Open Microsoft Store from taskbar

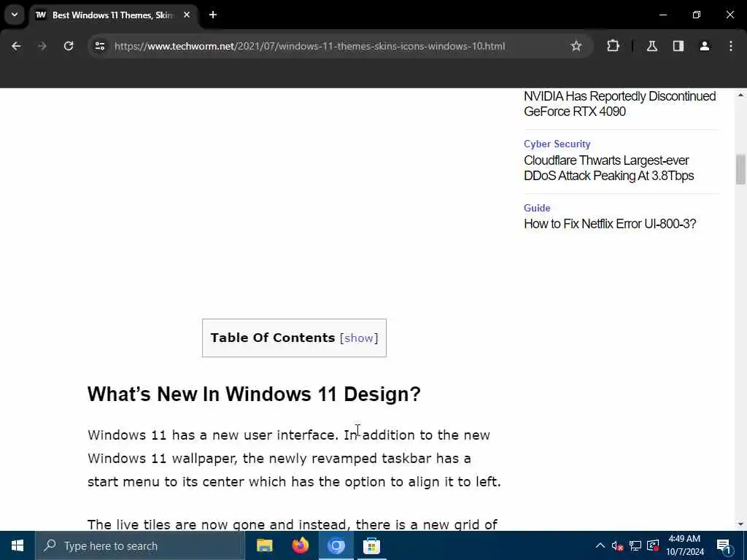pyautogui.click(x=371, y=545)
